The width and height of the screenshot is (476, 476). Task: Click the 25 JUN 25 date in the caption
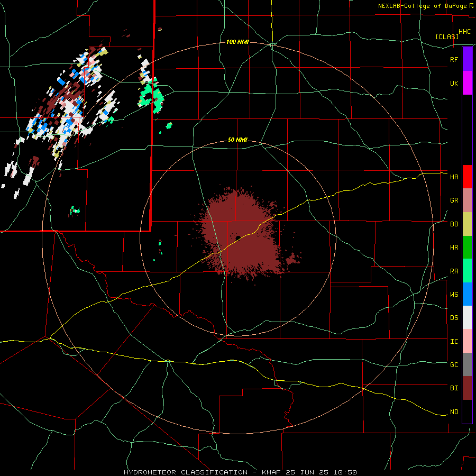pos(307,472)
